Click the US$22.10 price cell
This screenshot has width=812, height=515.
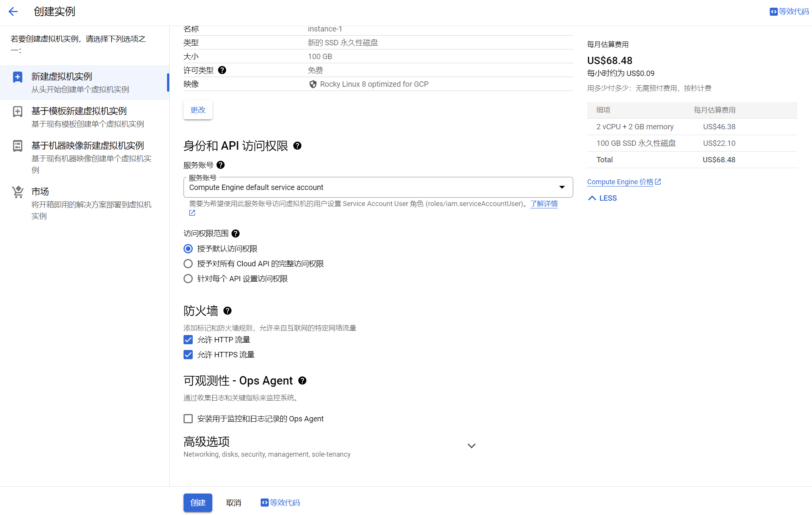pos(719,143)
